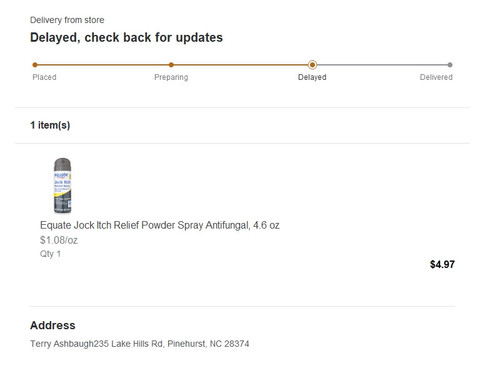Image resolution: width=500 pixels, height=391 pixels.
Task: Select the Lake Hills Rd delivery address text
Action: 140,344
